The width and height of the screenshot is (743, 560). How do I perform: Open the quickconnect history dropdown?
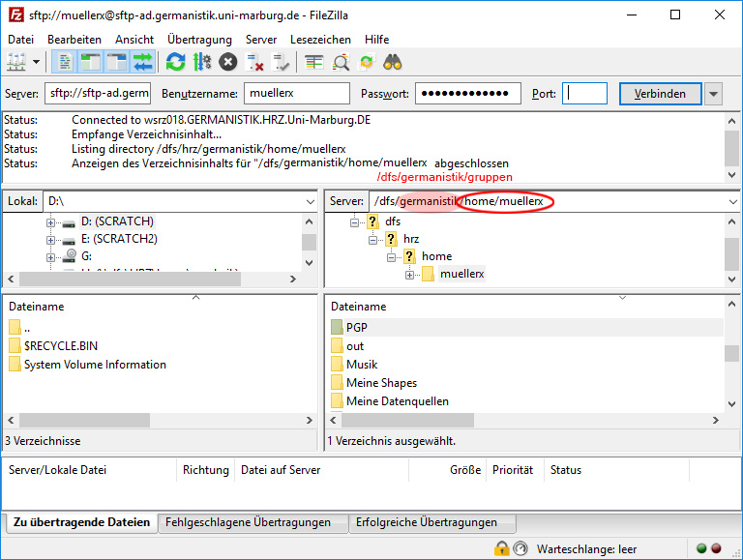[714, 94]
